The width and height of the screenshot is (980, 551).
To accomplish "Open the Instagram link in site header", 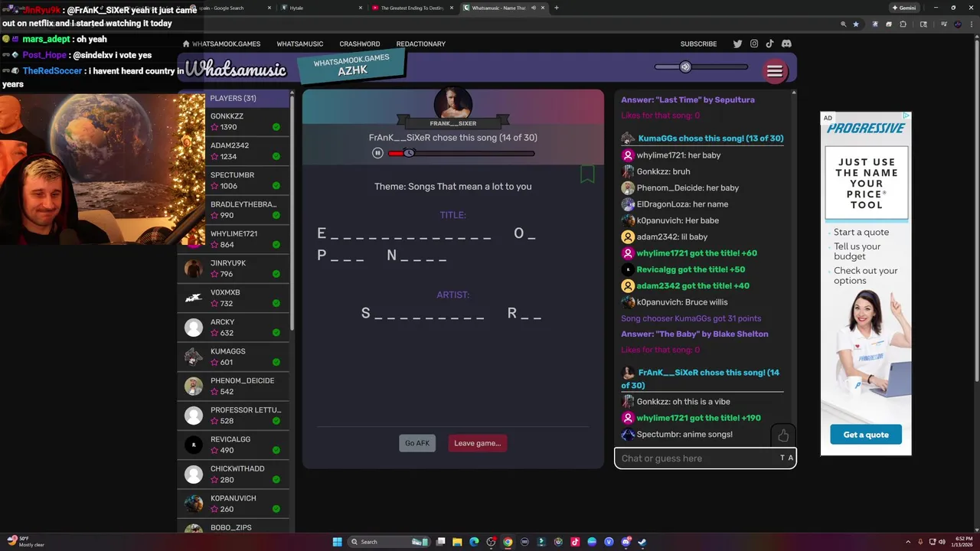I will coord(754,44).
